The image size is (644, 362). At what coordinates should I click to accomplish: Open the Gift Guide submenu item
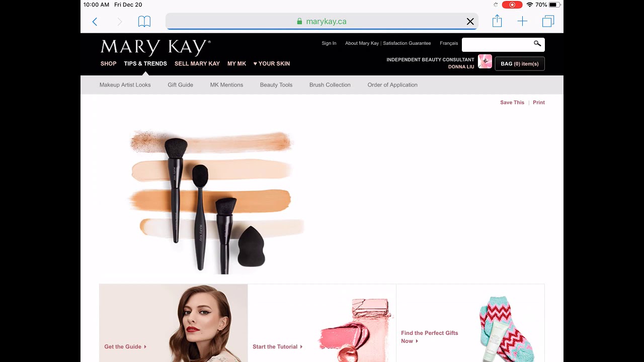coord(181,84)
